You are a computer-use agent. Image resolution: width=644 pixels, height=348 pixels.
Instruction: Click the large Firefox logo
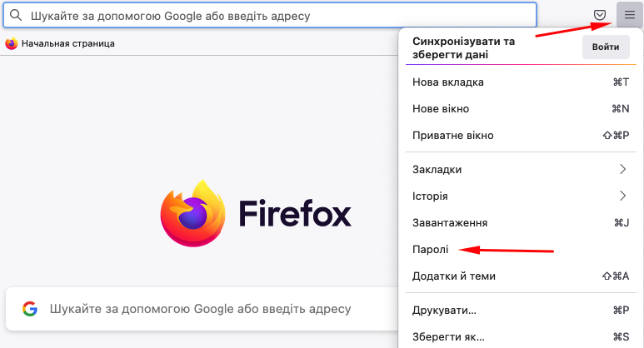click(x=193, y=213)
